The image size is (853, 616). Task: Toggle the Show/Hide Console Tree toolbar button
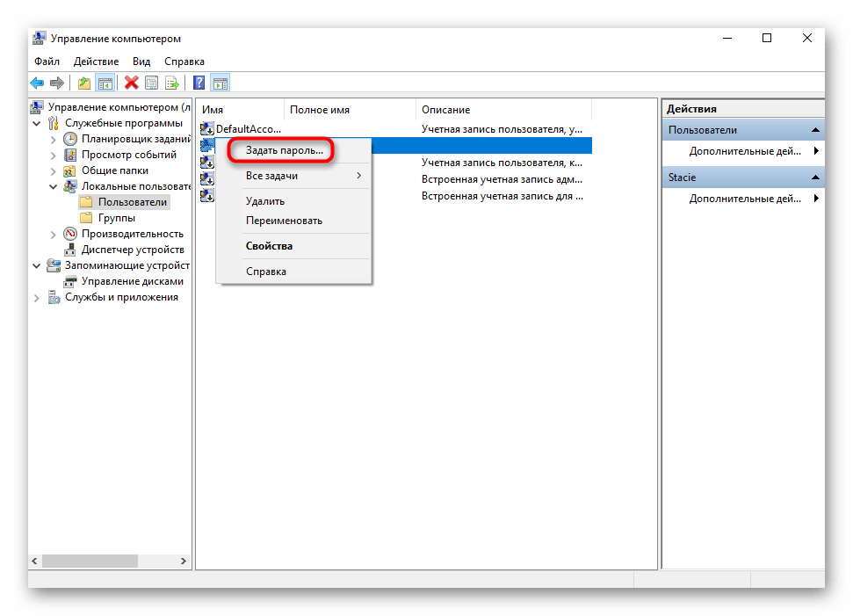[x=105, y=83]
